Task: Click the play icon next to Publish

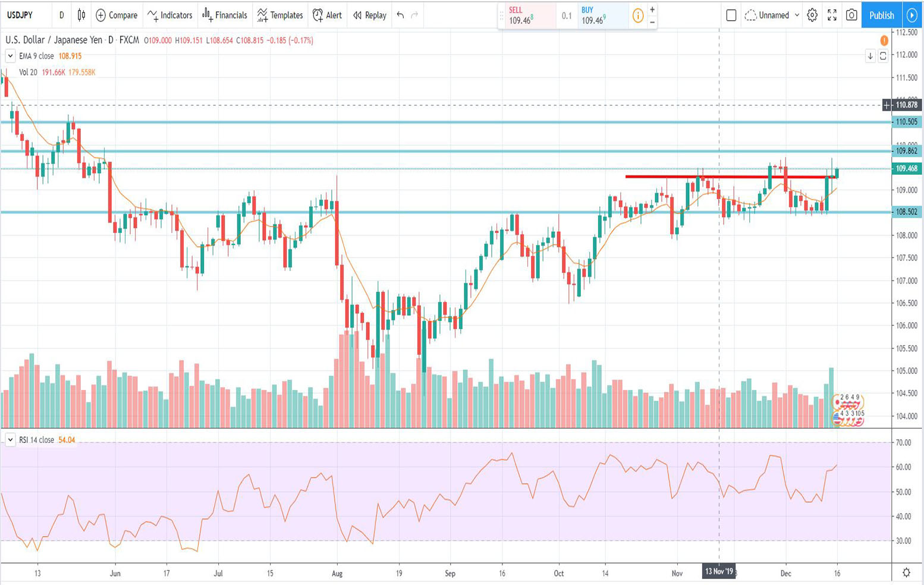Action: click(x=912, y=15)
